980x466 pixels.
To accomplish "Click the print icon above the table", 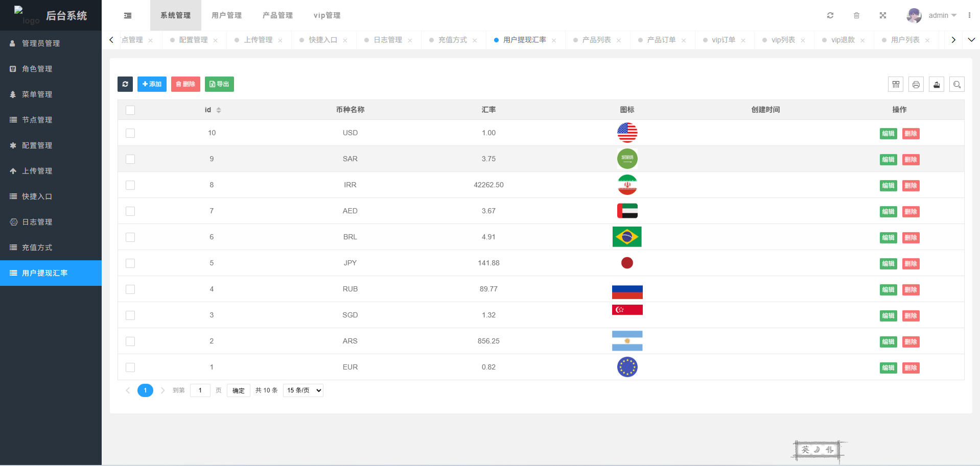I will click(x=916, y=84).
